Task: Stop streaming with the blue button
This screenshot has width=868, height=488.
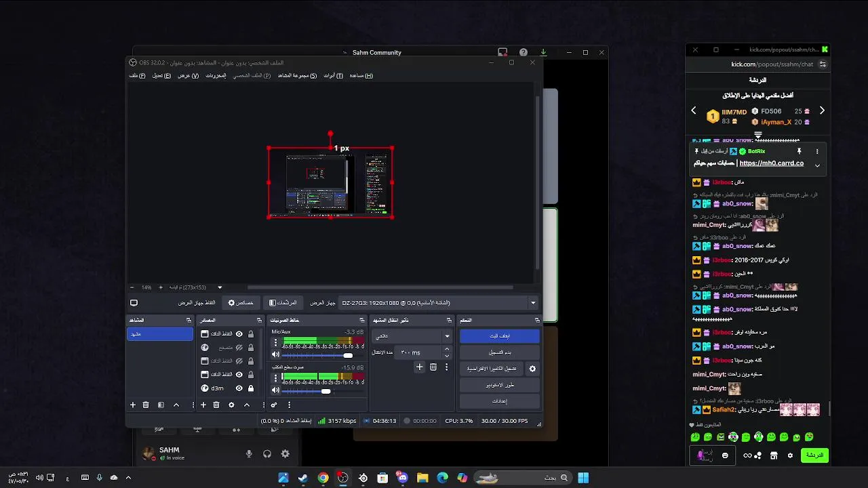Action: 500,336
